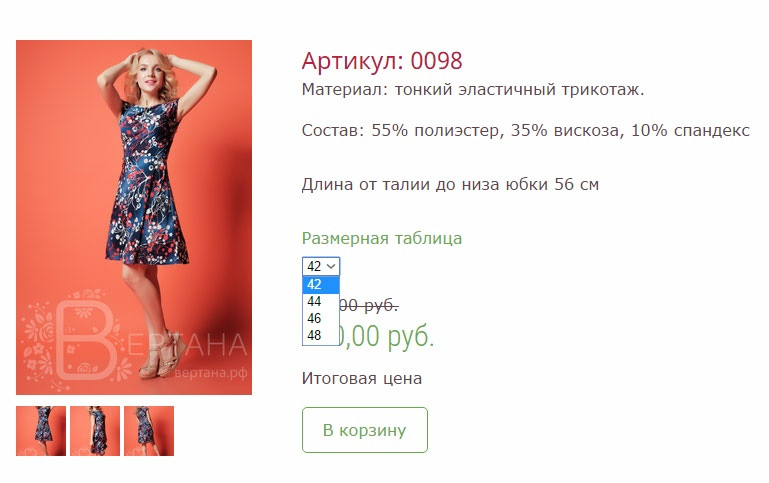Image resolution: width=769 pixels, height=483 pixels.
Task: Click the large main product photo
Action: coord(134,217)
